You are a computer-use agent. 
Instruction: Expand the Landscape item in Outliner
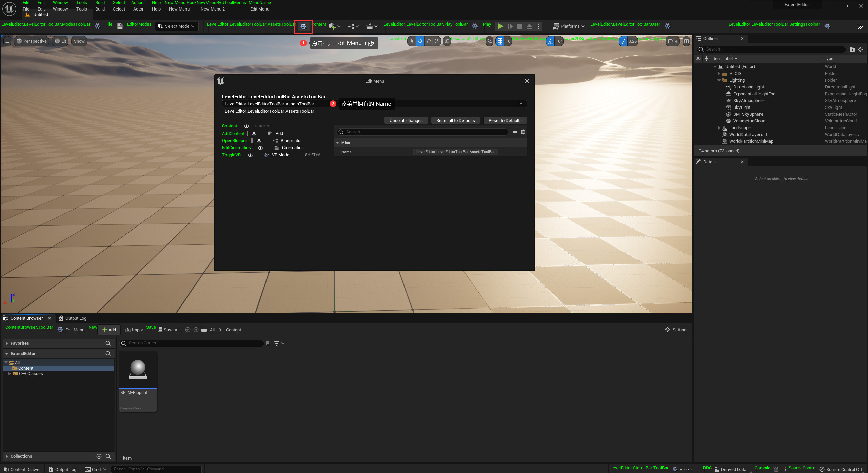(x=719, y=128)
